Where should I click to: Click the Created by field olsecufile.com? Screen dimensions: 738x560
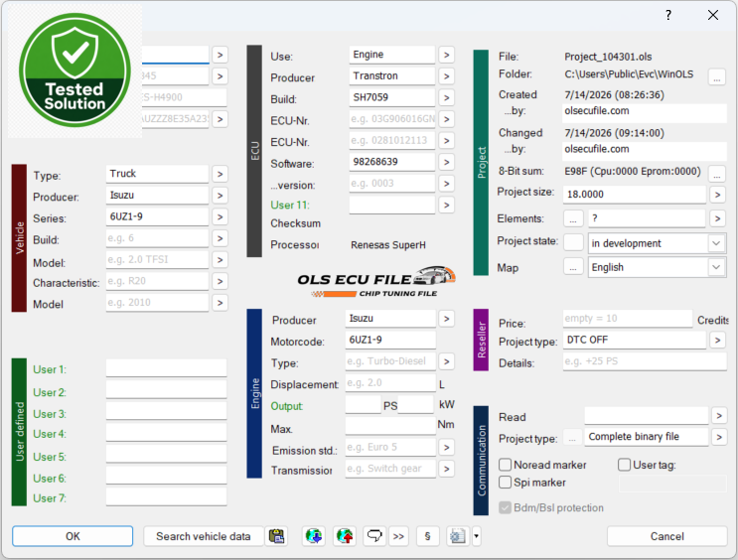645,112
